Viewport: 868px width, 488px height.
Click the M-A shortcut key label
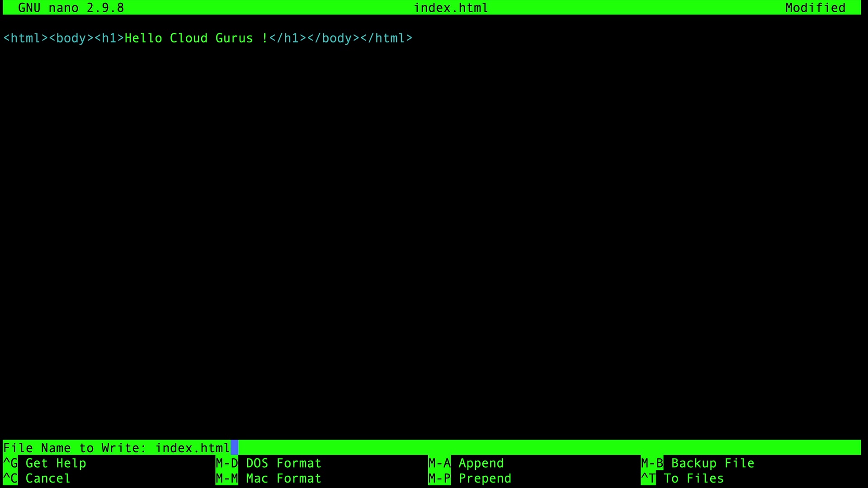point(439,463)
